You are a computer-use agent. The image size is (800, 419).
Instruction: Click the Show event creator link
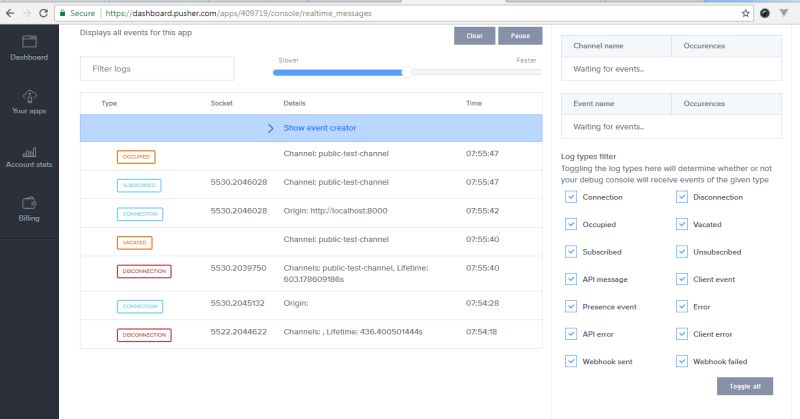pyautogui.click(x=320, y=128)
